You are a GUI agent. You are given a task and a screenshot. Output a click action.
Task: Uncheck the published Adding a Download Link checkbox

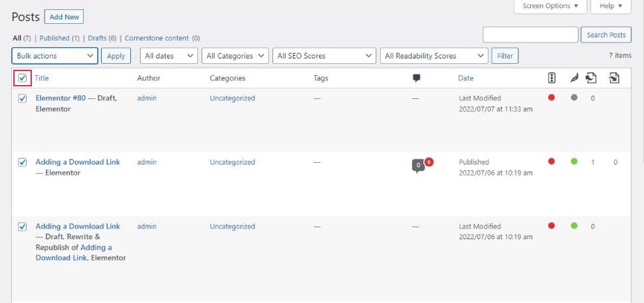point(23,163)
